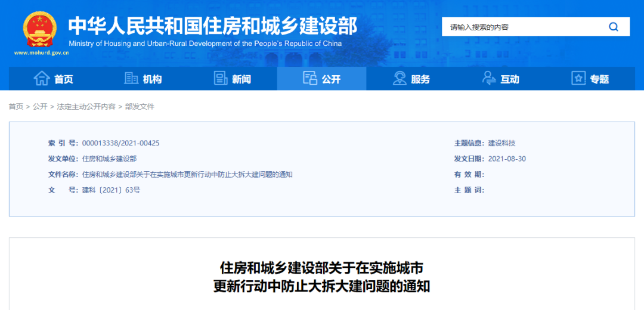Open the 新闻 navigation tab
This screenshot has width=644, height=310.
tap(233, 79)
